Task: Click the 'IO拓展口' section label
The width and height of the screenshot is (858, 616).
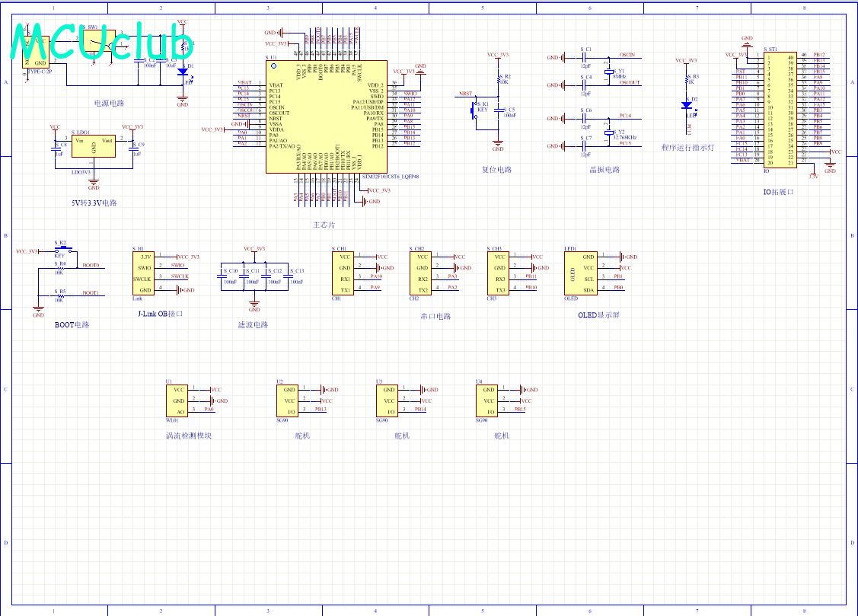Action: (779, 192)
